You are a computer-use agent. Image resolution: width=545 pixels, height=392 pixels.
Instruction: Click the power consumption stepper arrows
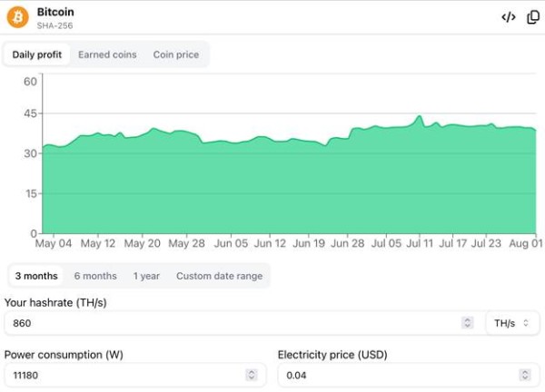pyautogui.click(x=252, y=375)
